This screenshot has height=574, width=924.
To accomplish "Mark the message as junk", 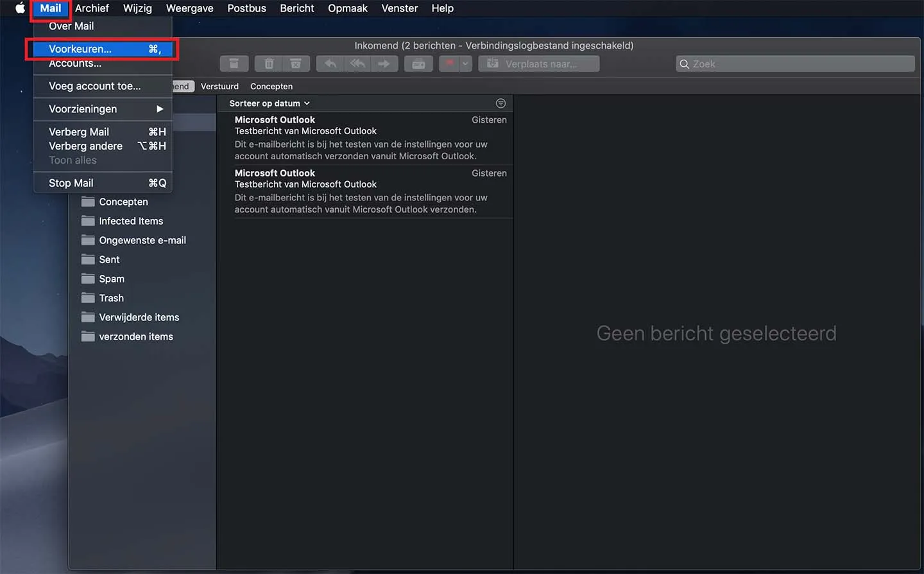I will tap(296, 64).
